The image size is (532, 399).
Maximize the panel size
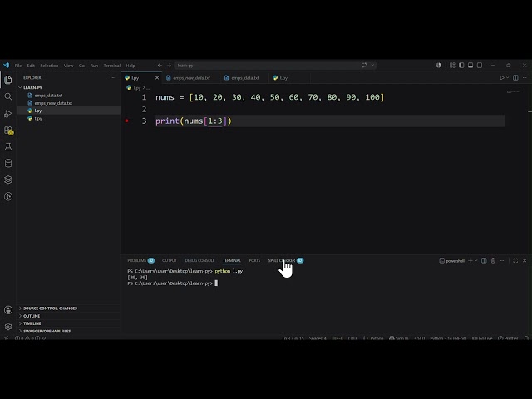pos(515,260)
